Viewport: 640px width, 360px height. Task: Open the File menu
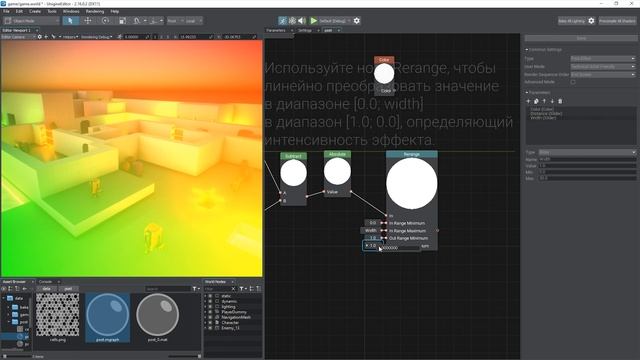(6, 11)
